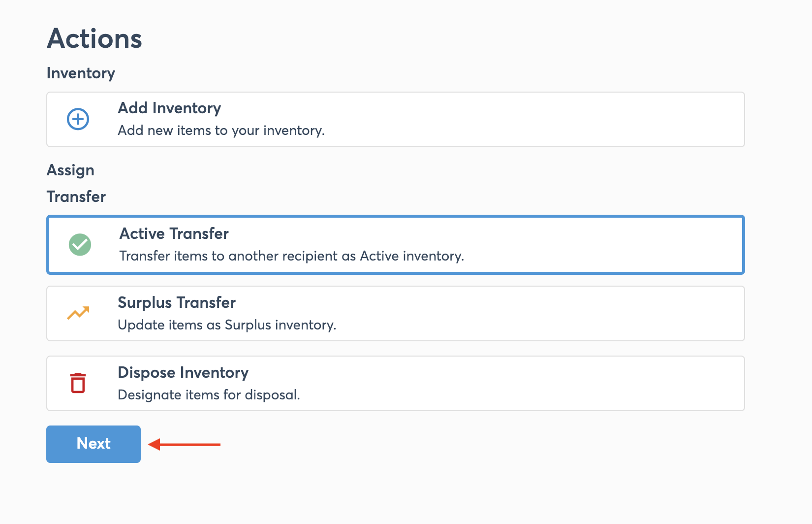The image size is (812, 524).
Task: Click 'Add new items to your inventory' text
Action: coord(221,131)
